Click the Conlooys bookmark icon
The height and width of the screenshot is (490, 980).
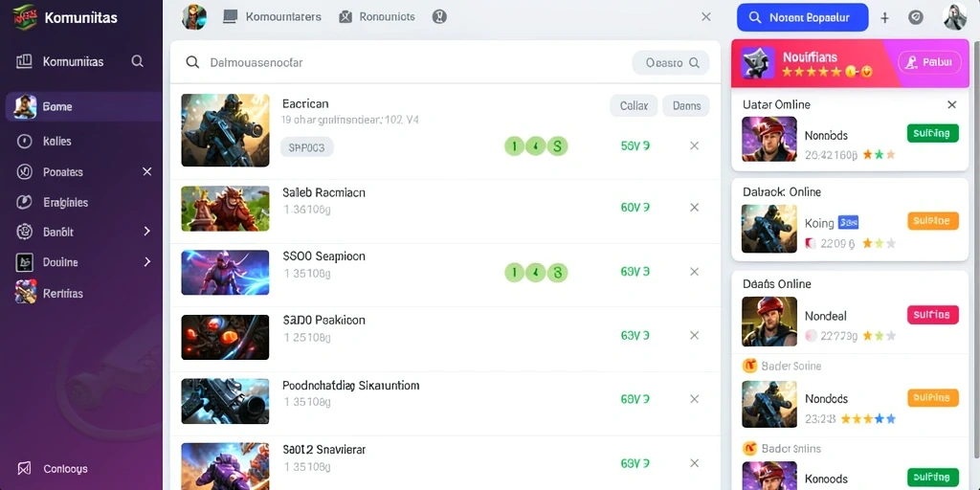coord(24,468)
